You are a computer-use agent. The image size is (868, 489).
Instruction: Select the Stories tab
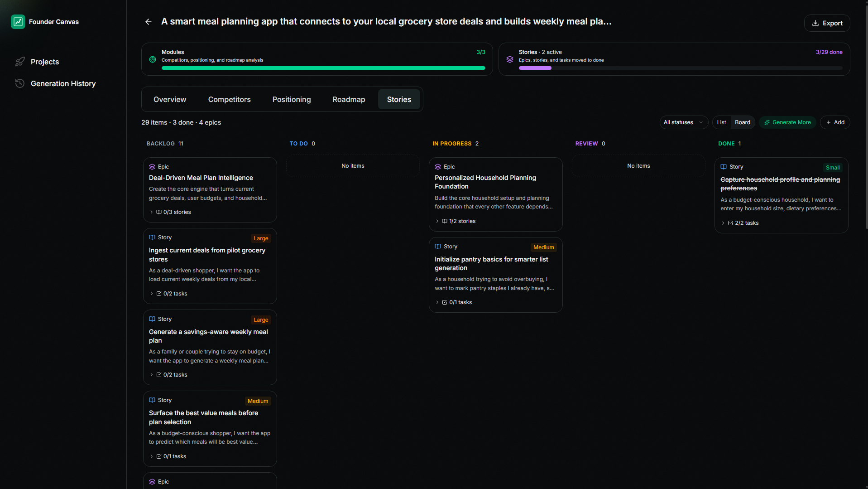[x=399, y=99]
